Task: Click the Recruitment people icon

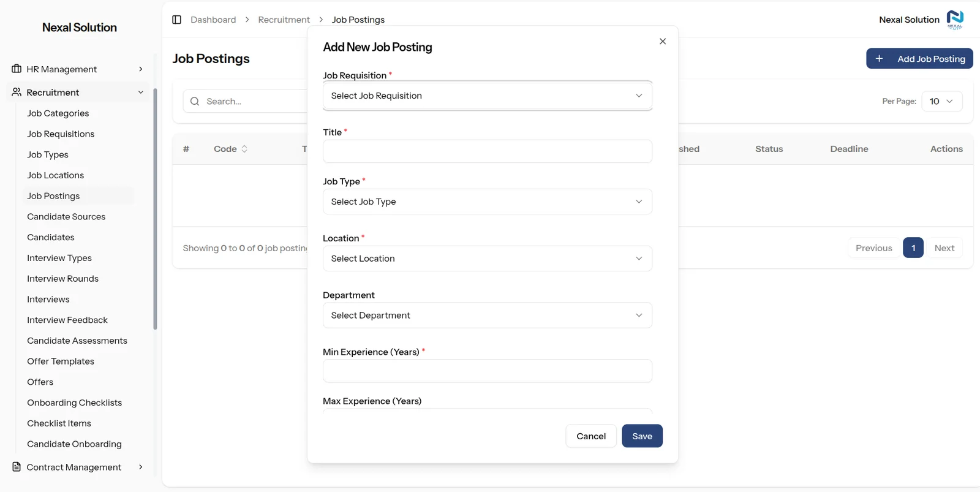Action: coord(17,92)
